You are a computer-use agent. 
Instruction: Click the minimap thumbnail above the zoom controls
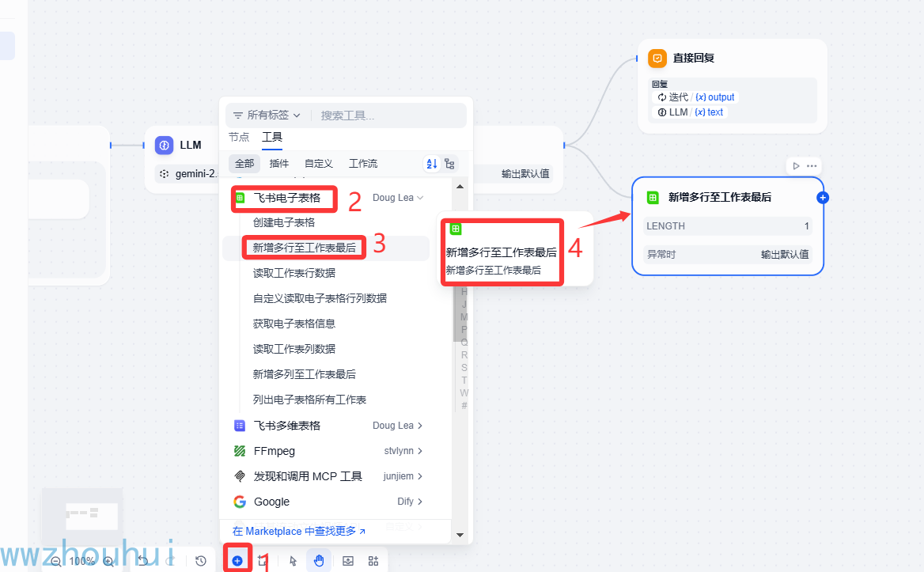(83, 516)
